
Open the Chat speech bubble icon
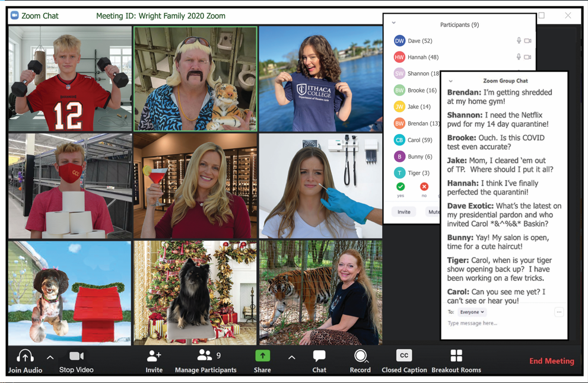[x=319, y=356]
